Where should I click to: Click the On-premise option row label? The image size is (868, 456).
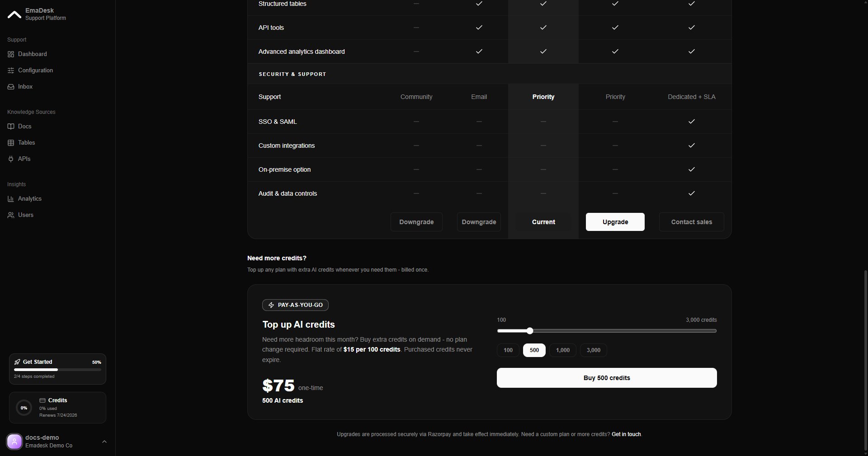tap(284, 169)
